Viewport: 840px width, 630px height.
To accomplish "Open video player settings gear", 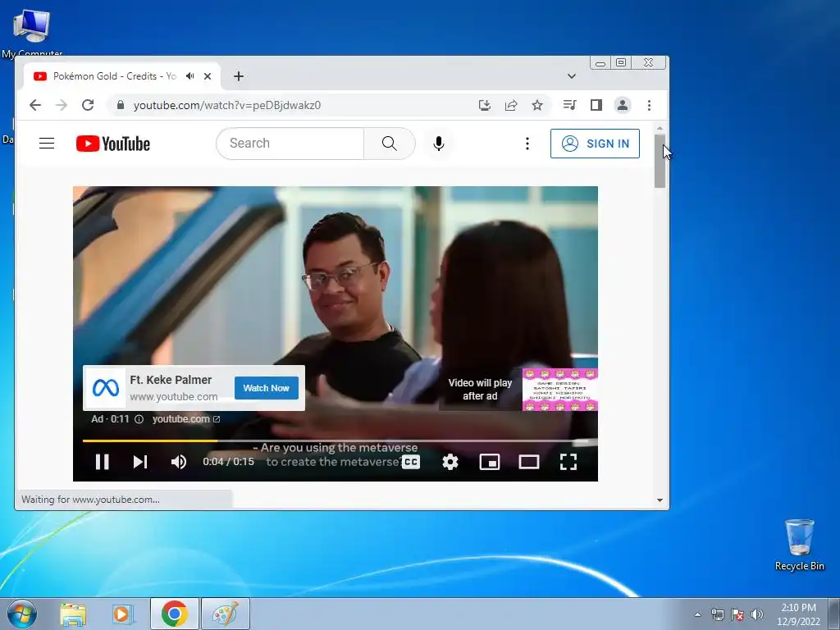I will pyautogui.click(x=450, y=462).
